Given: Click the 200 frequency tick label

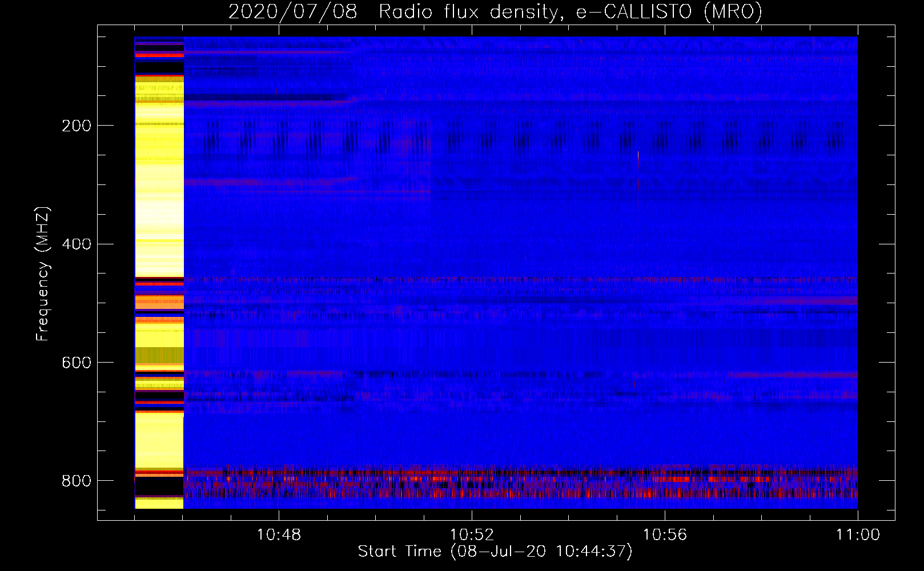Looking at the screenshot, I should pyautogui.click(x=77, y=126).
